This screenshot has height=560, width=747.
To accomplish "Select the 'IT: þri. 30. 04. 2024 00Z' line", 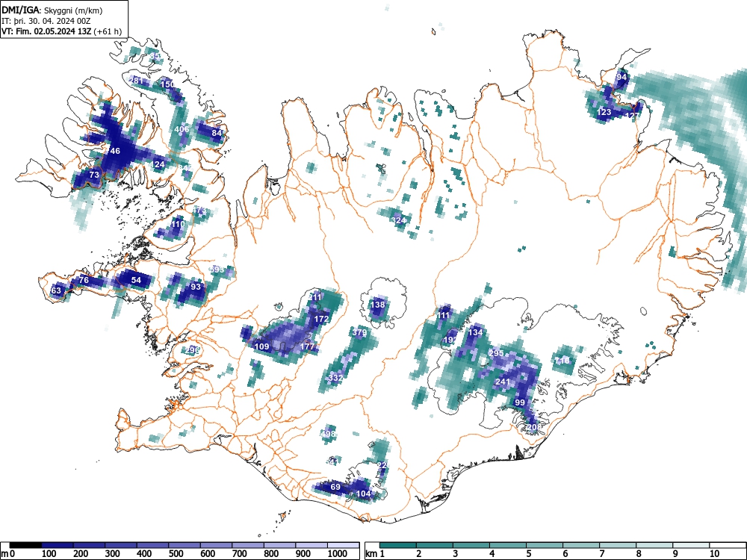I will pyautogui.click(x=46, y=21).
